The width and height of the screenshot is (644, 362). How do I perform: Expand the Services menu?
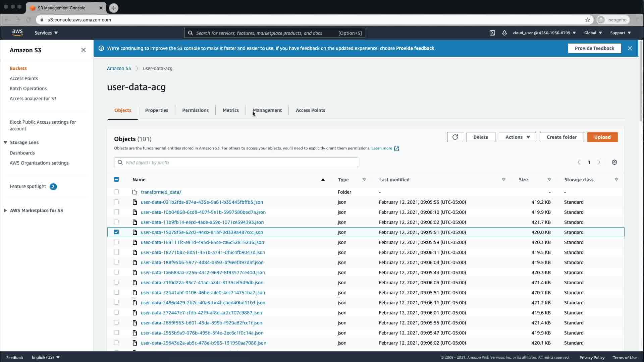coord(46,33)
